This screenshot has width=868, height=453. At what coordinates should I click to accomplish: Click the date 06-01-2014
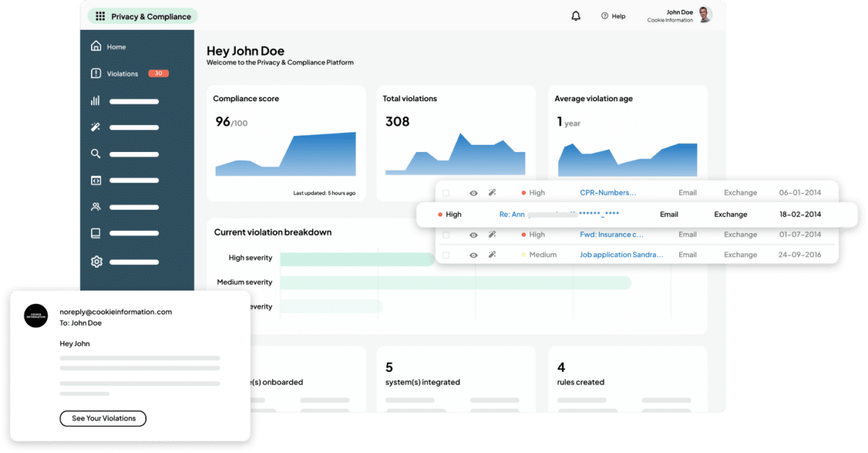coord(799,192)
